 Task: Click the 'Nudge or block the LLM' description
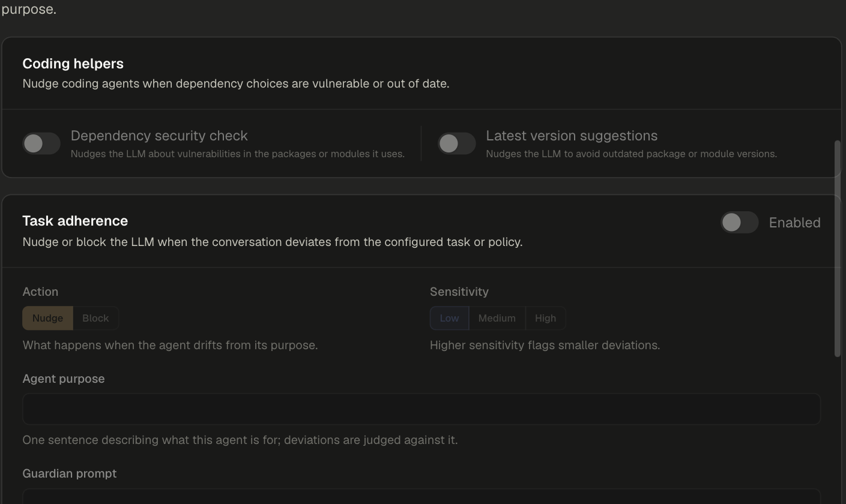tap(273, 242)
